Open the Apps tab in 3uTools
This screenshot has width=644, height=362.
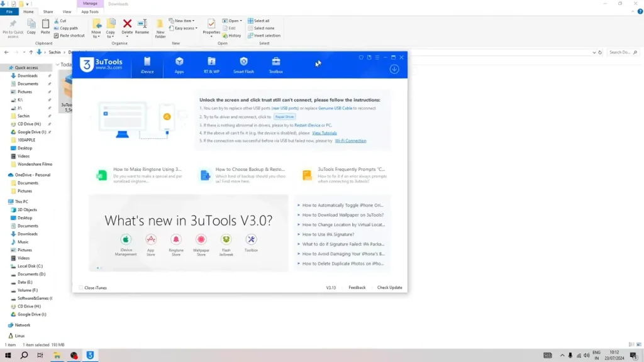179,65
